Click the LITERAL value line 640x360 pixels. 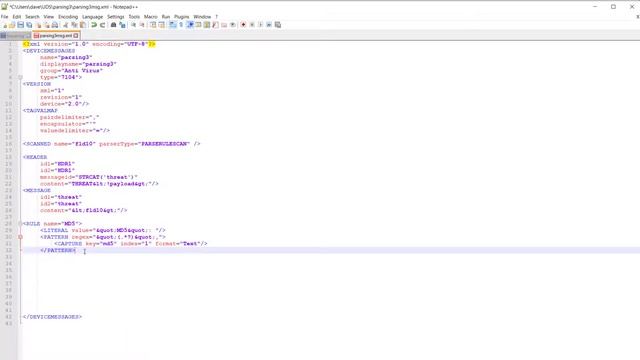(103, 230)
